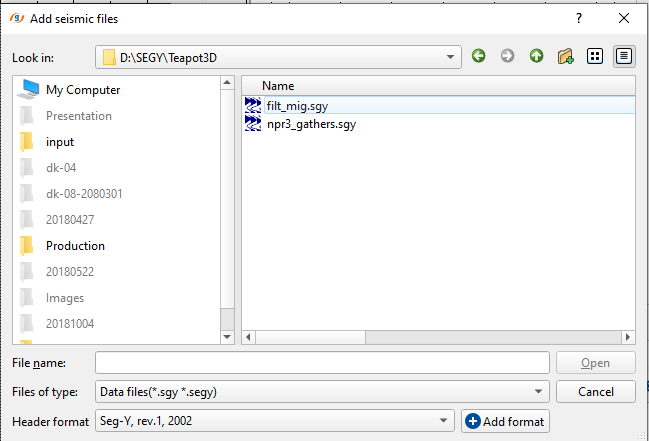Click the File name input field
This screenshot has height=441, width=649.
coord(322,363)
